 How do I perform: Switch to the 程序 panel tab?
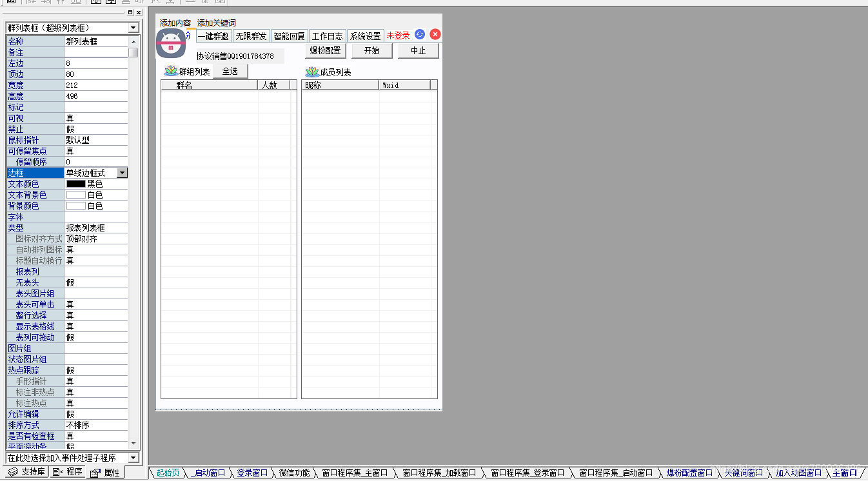pos(68,472)
